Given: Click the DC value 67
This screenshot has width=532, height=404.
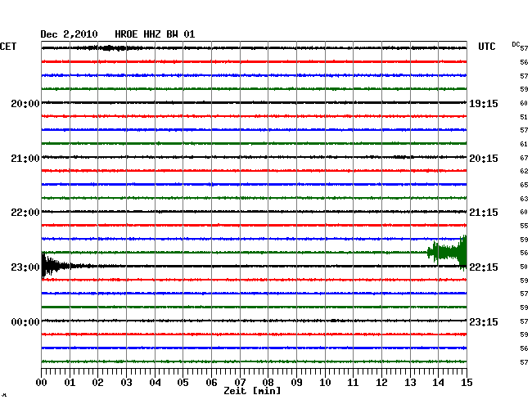Looking at the screenshot, I should [x=524, y=159].
